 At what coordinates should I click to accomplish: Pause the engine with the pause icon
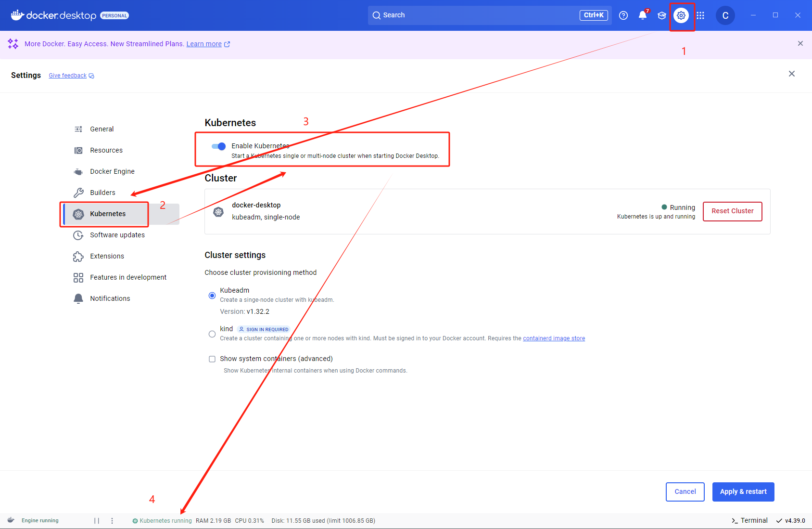point(97,520)
